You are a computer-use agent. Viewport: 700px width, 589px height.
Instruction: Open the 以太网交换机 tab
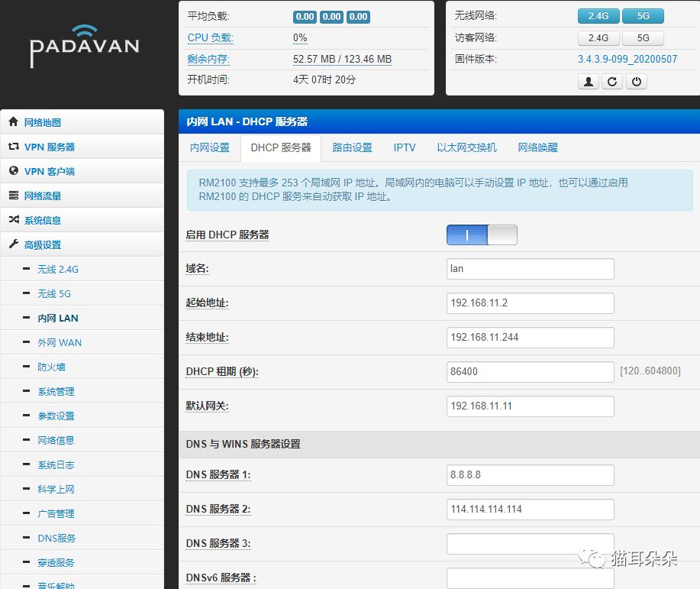[466, 147]
